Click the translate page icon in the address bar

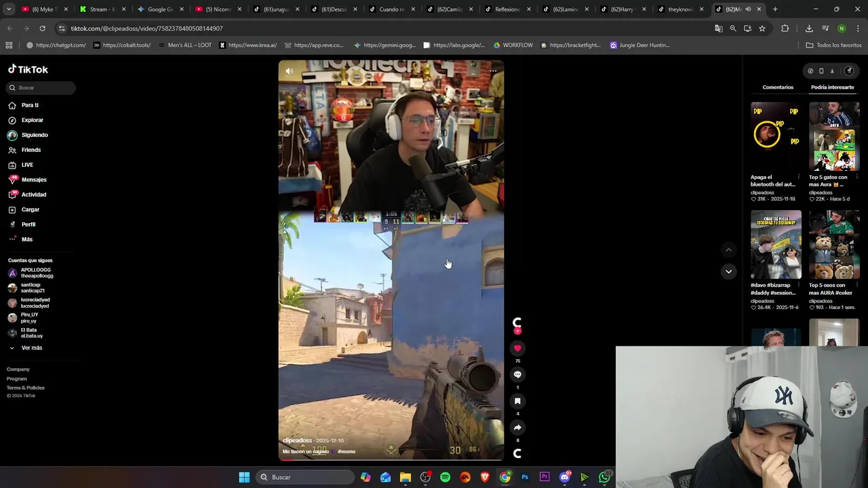(x=718, y=28)
